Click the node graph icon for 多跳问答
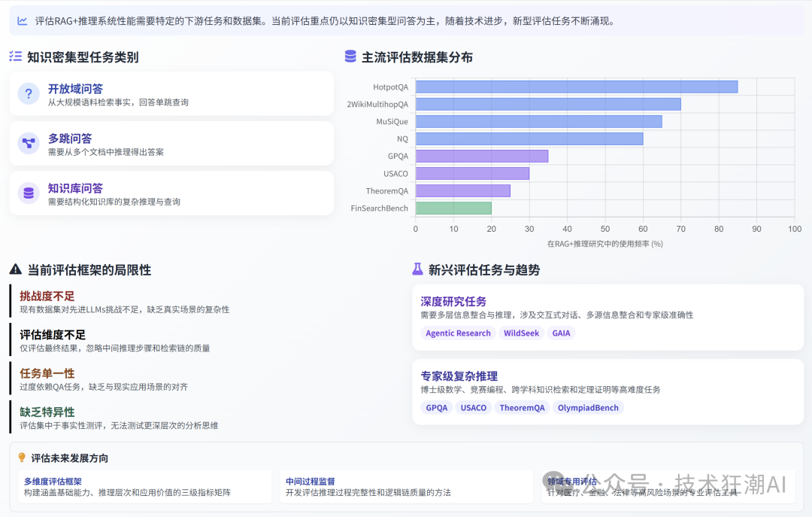The image size is (812, 517). (29, 143)
